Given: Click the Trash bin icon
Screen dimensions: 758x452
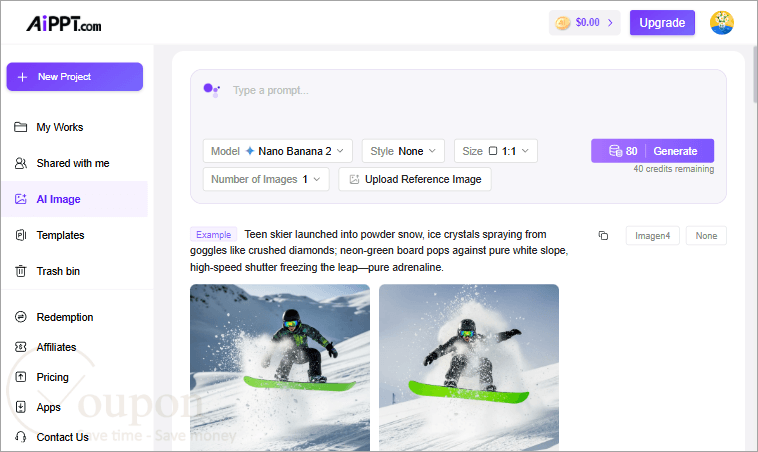Looking at the screenshot, I should pyautogui.click(x=20, y=271).
